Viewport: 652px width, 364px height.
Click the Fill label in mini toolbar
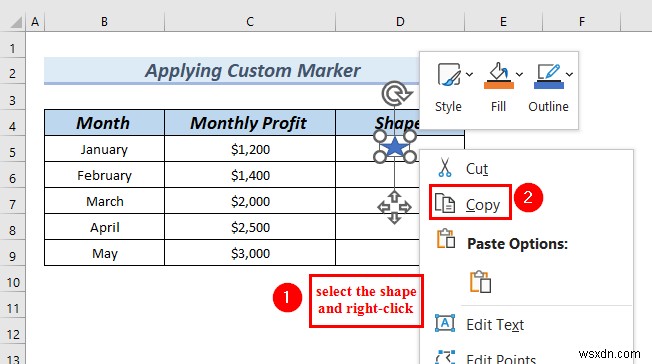pyautogui.click(x=498, y=106)
